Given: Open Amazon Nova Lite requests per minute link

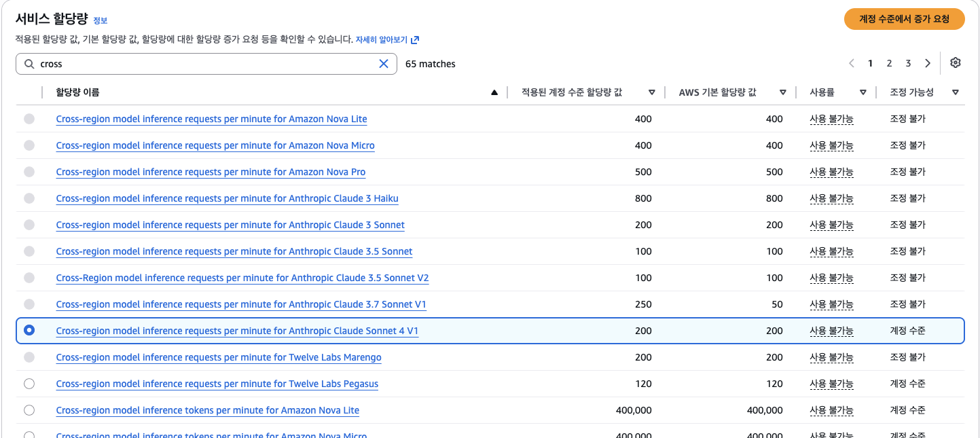Looking at the screenshot, I should (x=211, y=119).
